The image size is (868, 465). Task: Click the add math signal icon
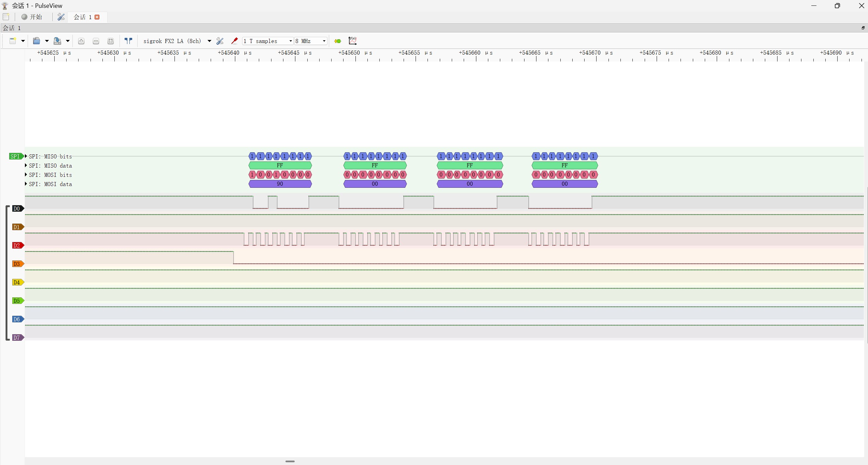click(x=352, y=41)
